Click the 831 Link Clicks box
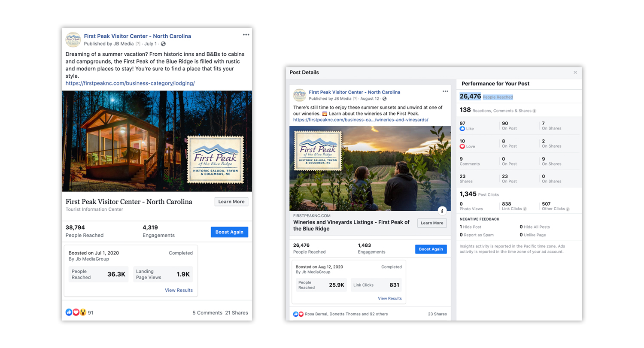644x348 pixels. click(x=376, y=285)
